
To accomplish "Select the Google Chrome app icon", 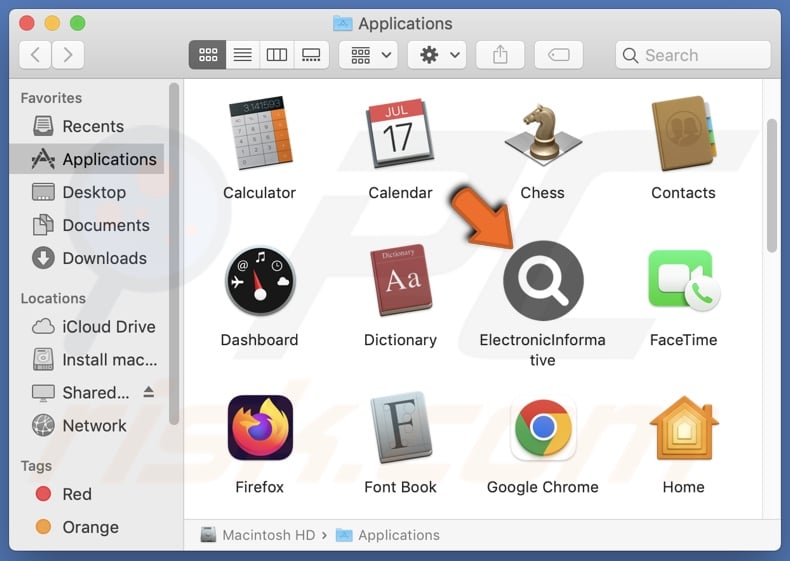I will pyautogui.click(x=543, y=428).
